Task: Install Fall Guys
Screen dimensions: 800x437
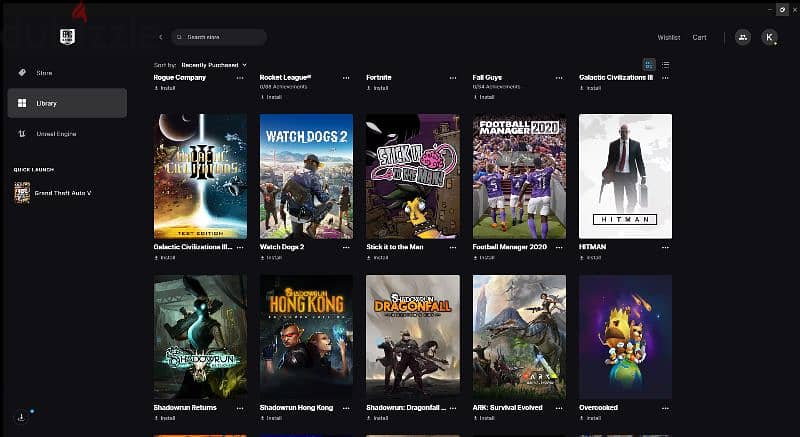Action: [x=484, y=97]
